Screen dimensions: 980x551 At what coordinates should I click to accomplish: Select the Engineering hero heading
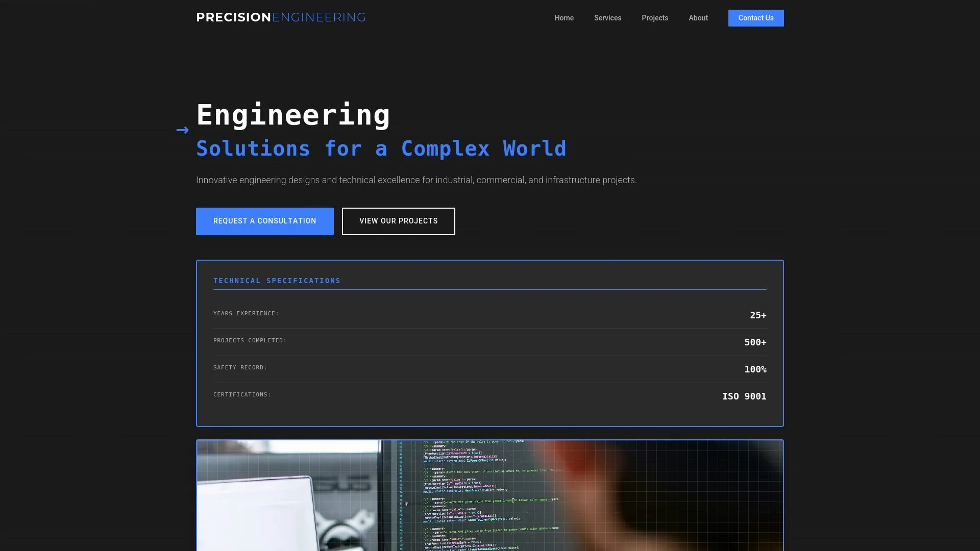[293, 114]
